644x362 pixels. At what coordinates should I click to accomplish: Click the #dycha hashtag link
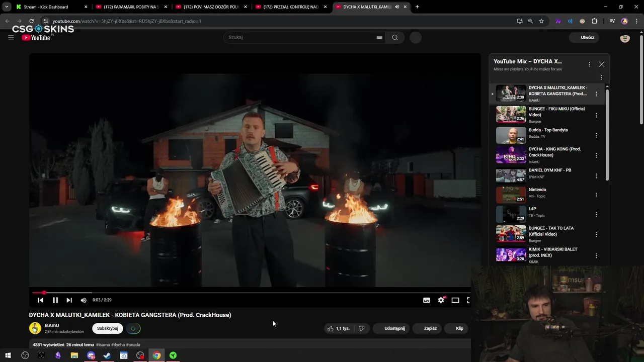pyautogui.click(x=118, y=345)
